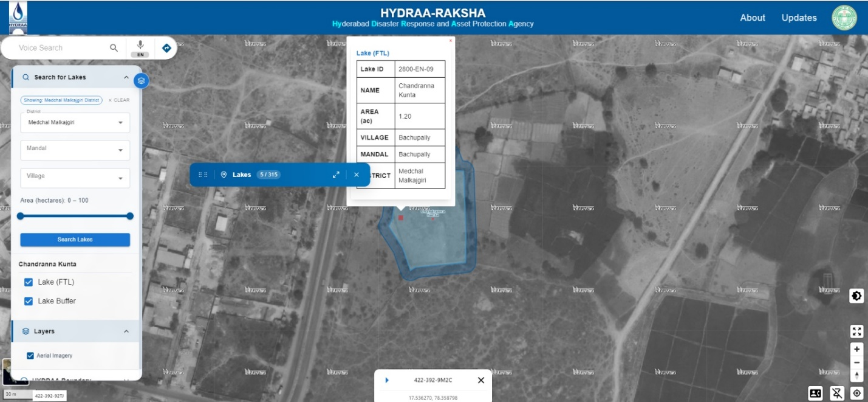Open the District dropdown

point(75,122)
